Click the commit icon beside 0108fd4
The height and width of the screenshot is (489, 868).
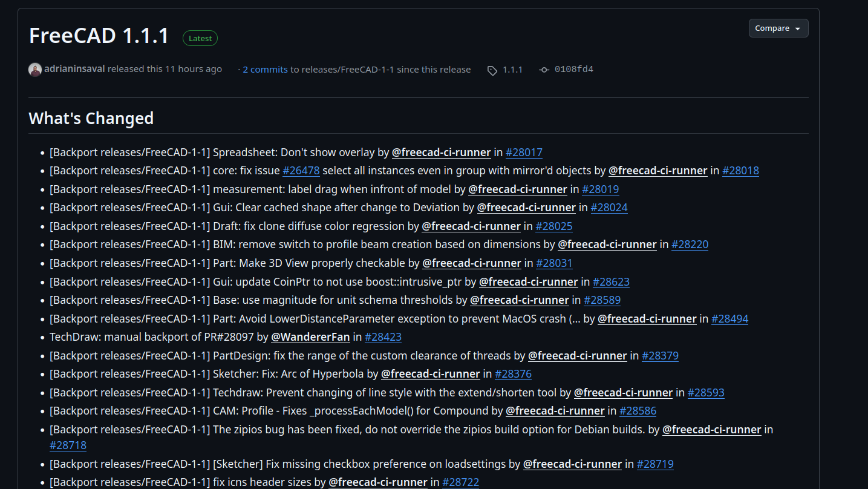pos(544,70)
